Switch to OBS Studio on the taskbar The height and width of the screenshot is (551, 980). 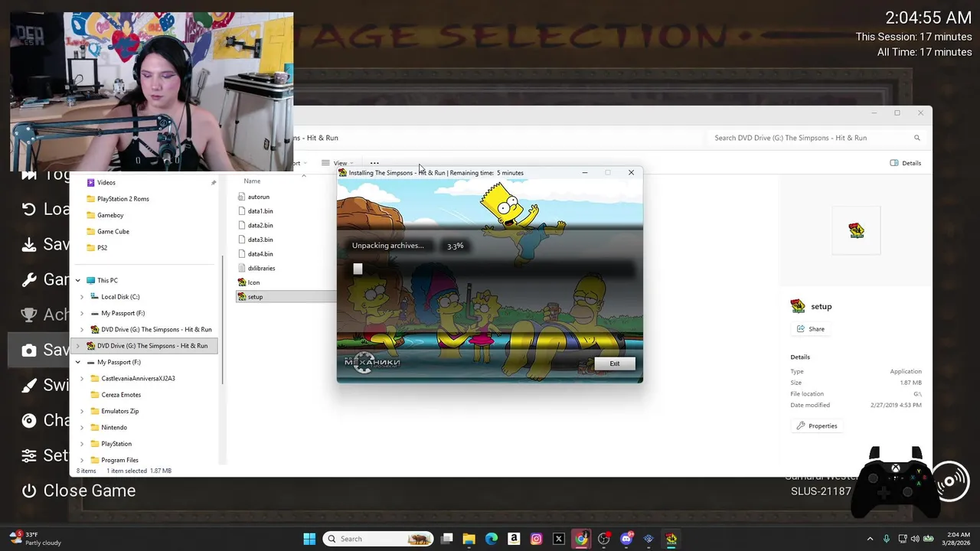tap(604, 539)
